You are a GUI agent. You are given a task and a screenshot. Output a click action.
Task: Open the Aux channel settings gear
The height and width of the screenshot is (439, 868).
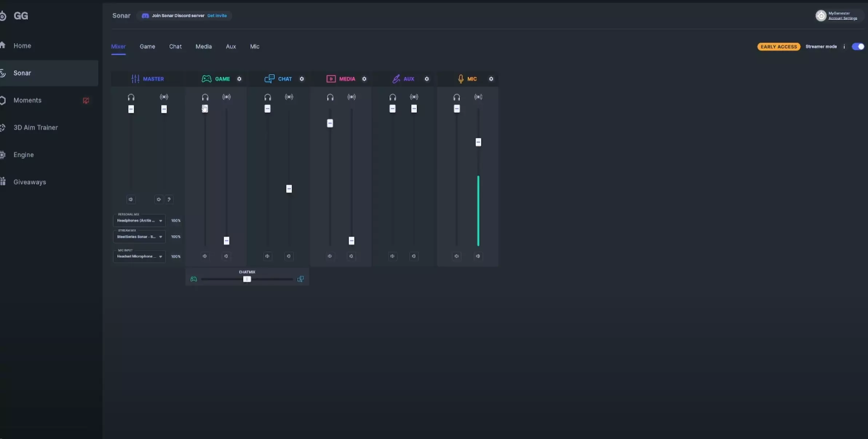pos(427,79)
